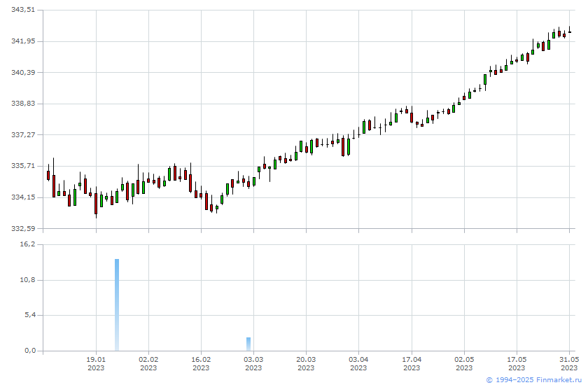Image resolution: width=588 pixels, height=385 pixels.
Task: Click the 17.05 2023 date label
Action: point(517,363)
